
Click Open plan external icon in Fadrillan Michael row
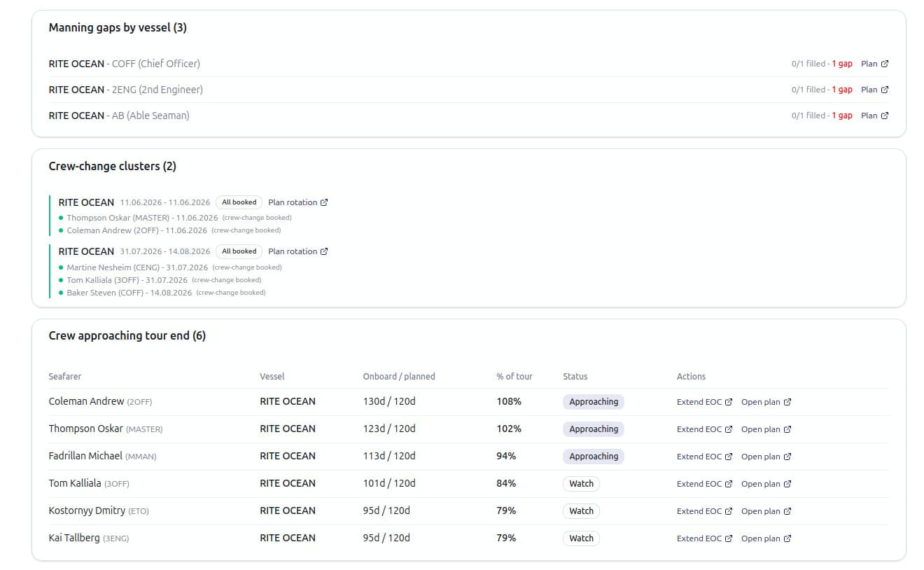[x=787, y=457]
